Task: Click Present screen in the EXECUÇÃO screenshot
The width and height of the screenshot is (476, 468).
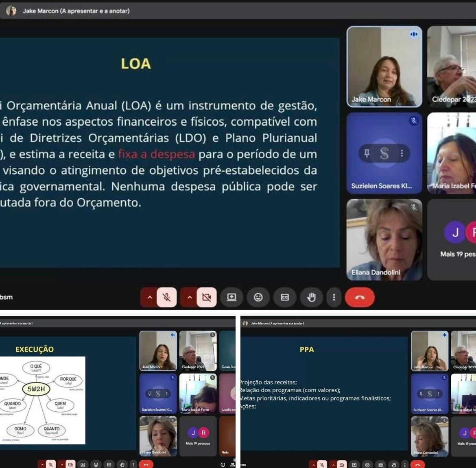Action: (83, 464)
